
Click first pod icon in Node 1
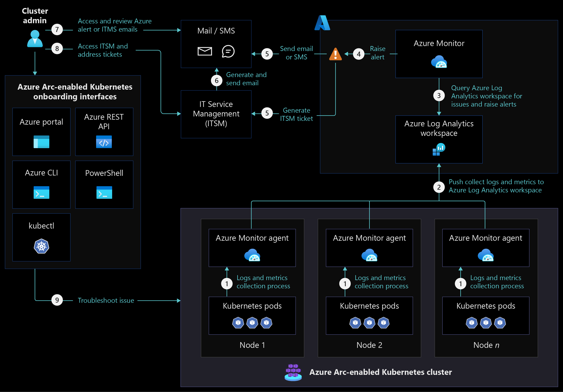tap(238, 323)
